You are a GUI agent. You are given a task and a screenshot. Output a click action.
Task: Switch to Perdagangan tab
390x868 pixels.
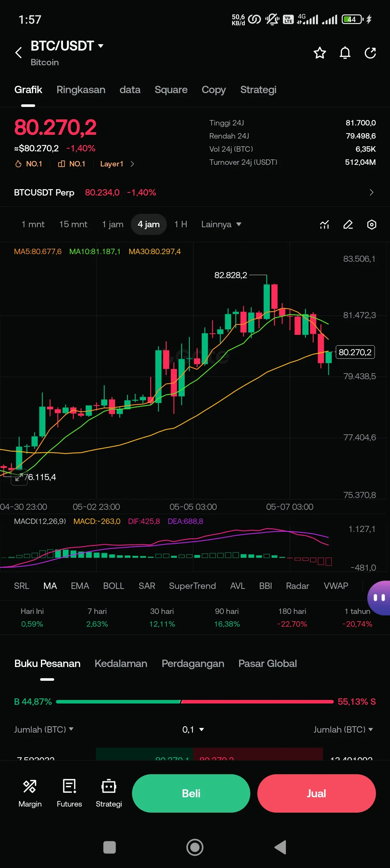[x=193, y=663]
